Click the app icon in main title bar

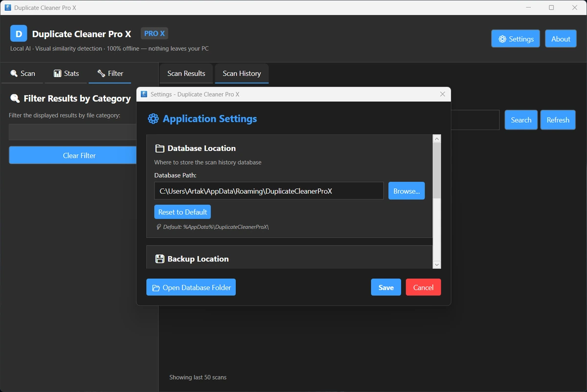[x=8, y=8]
